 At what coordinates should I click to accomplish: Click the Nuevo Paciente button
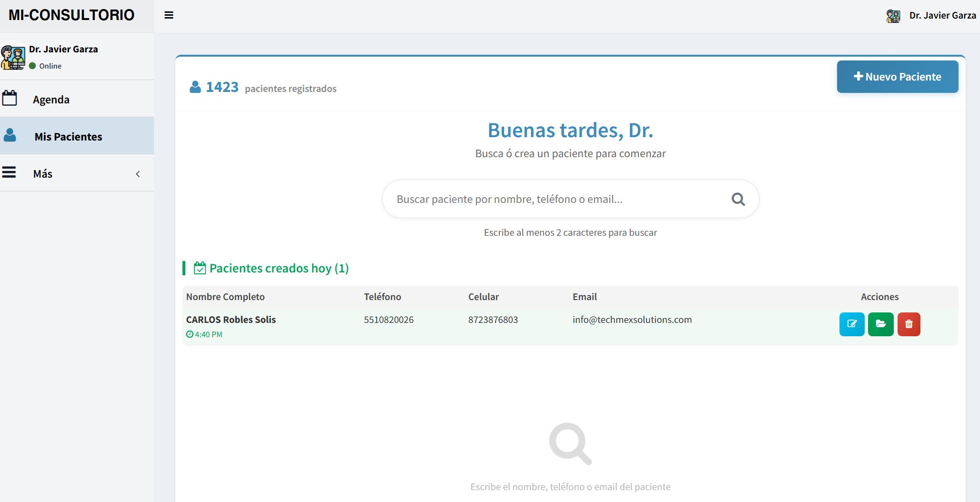coord(898,77)
